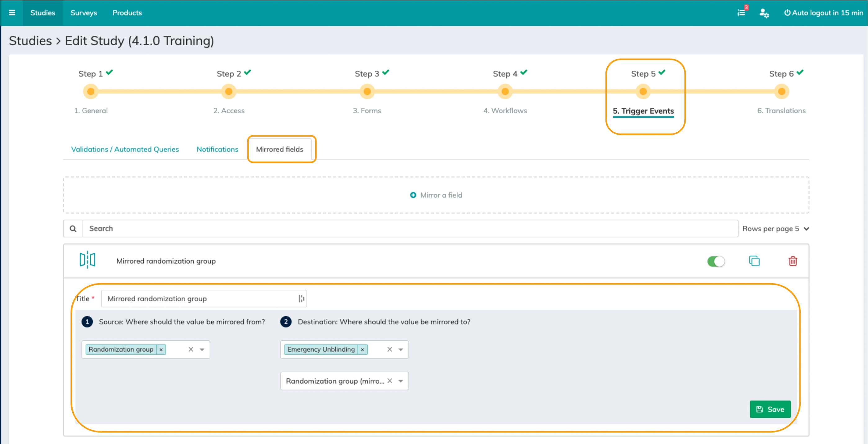868x444 pixels.
Task: Switch to the Notifications tab
Action: (x=217, y=149)
